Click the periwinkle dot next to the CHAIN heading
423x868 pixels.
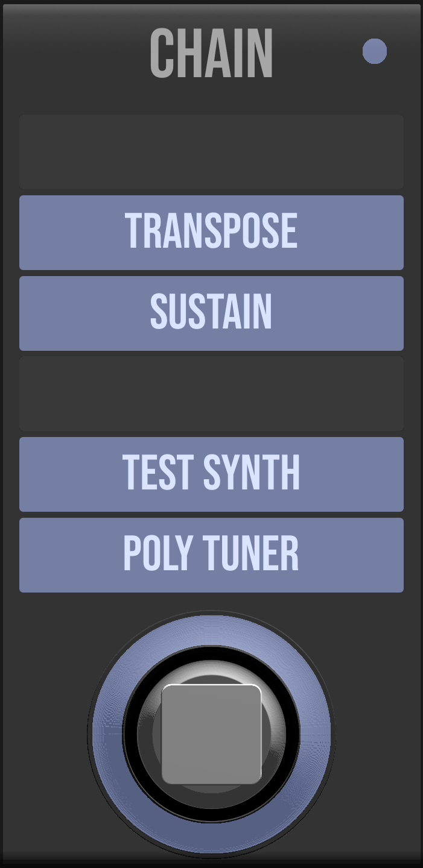[x=374, y=51]
